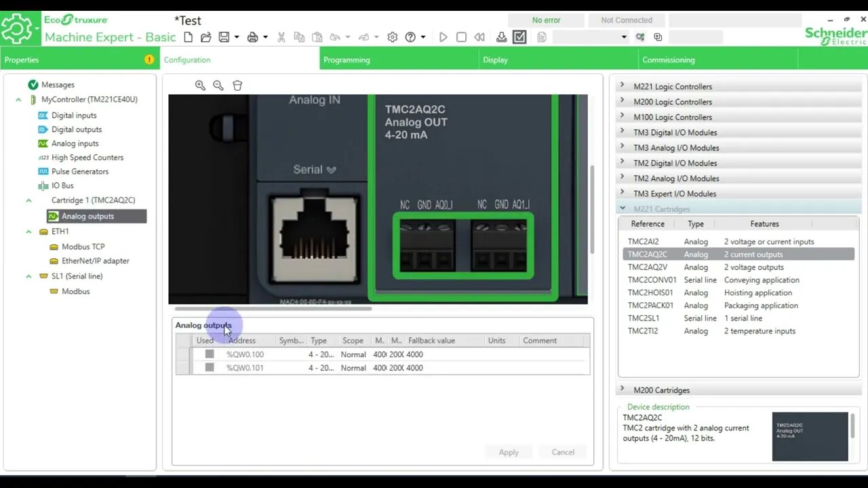Open the Properties tab
Viewport: 868px width, 488px height.
point(79,60)
